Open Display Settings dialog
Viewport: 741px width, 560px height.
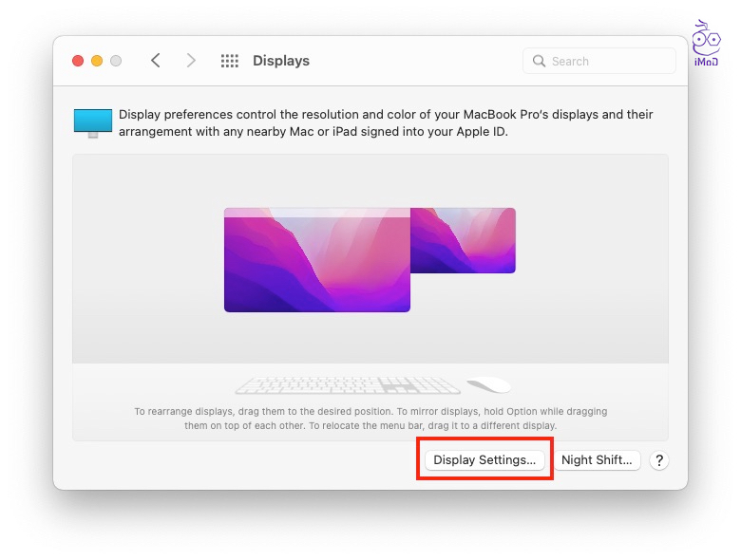pyautogui.click(x=484, y=460)
